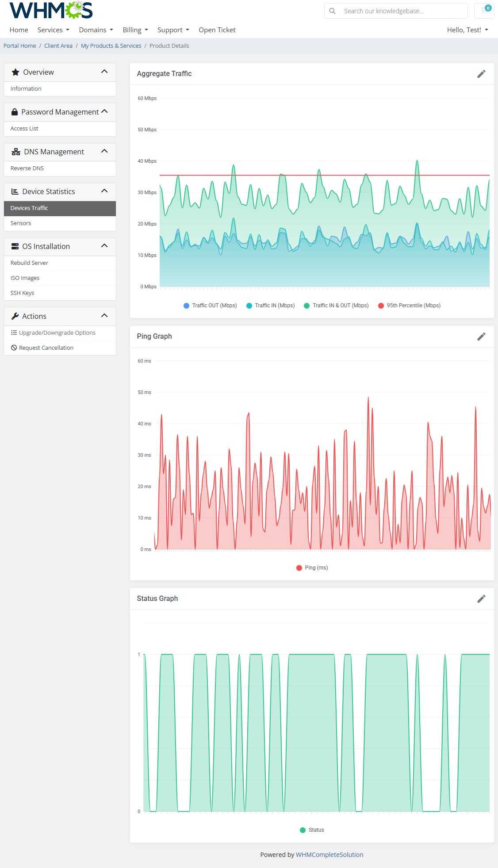Collapse the Password Management panel

[x=104, y=111]
